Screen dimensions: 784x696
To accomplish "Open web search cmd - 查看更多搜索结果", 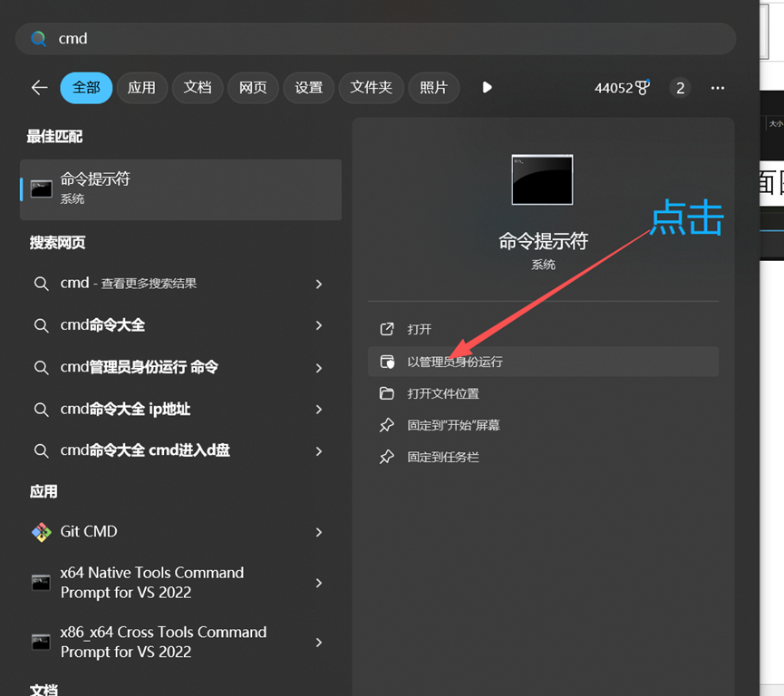I will [x=129, y=284].
